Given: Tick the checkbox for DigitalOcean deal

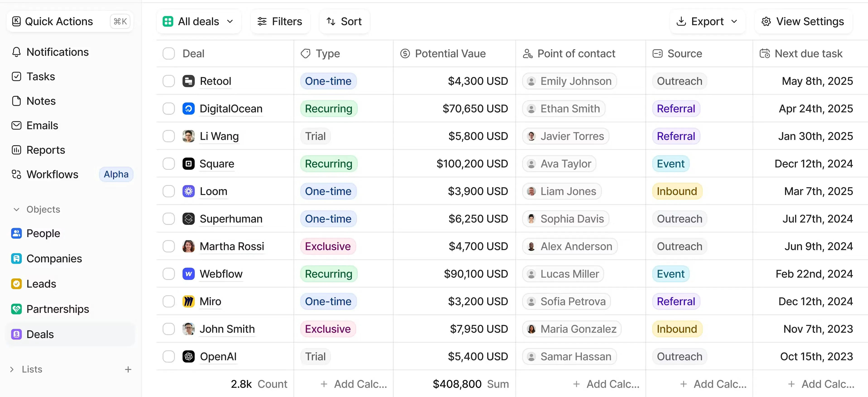Looking at the screenshot, I should [x=168, y=108].
